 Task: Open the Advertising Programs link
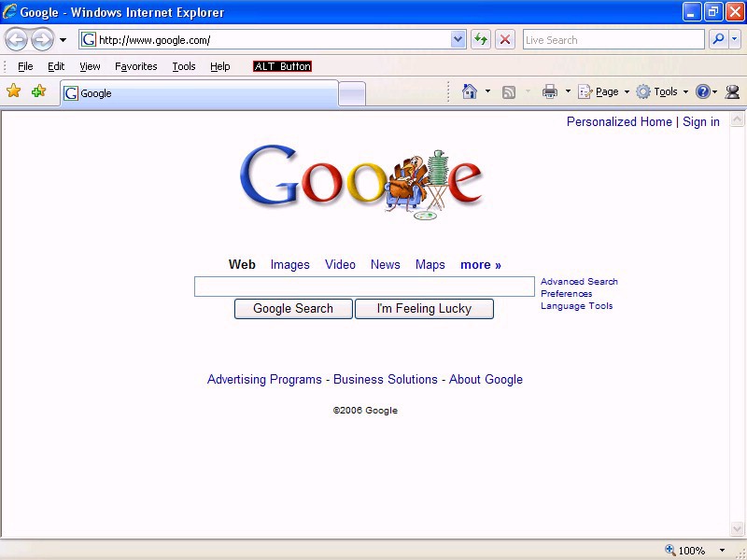pyautogui.click(x=264, y=380)
